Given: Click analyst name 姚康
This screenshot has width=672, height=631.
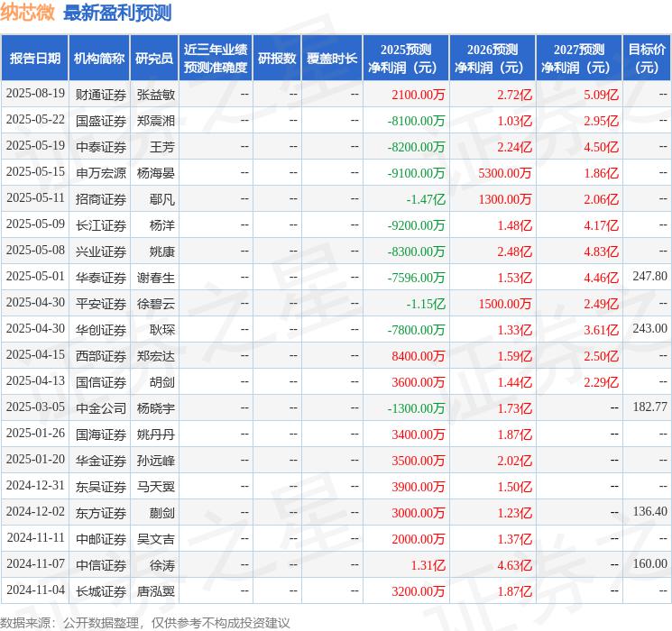Looking at the screenshot, I should tap(162, 251).
